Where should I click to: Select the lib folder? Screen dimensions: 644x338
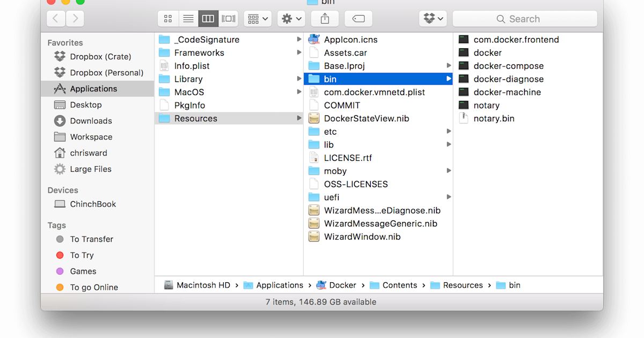point(378,145)
